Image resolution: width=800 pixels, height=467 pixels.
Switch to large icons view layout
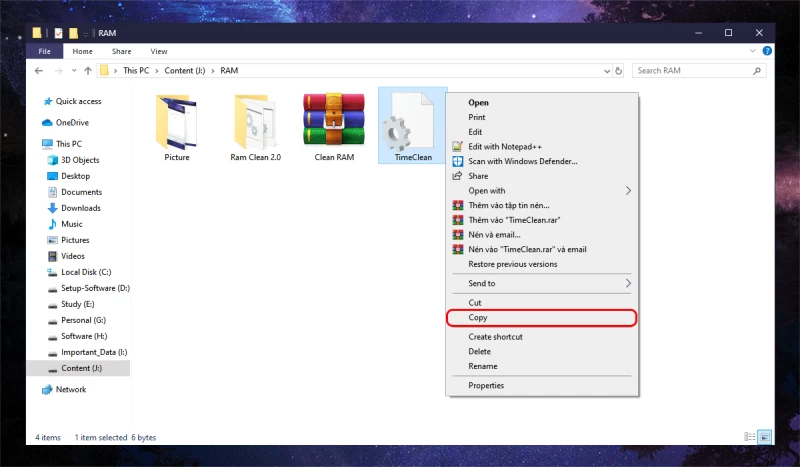[764, 437]
